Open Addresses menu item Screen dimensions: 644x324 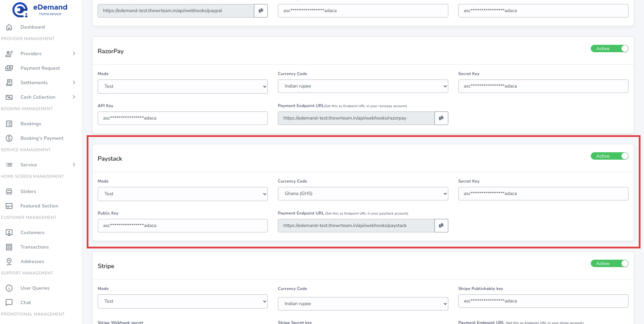(32, 261)
